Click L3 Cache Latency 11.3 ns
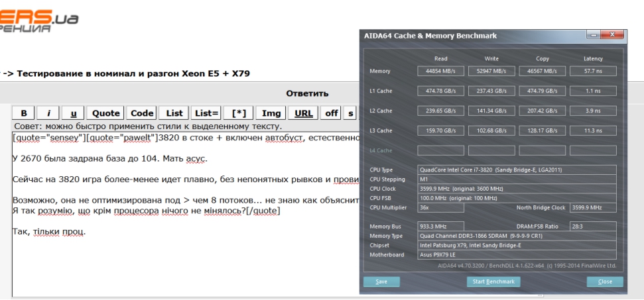The image size is (644, 300). (593, 130)
